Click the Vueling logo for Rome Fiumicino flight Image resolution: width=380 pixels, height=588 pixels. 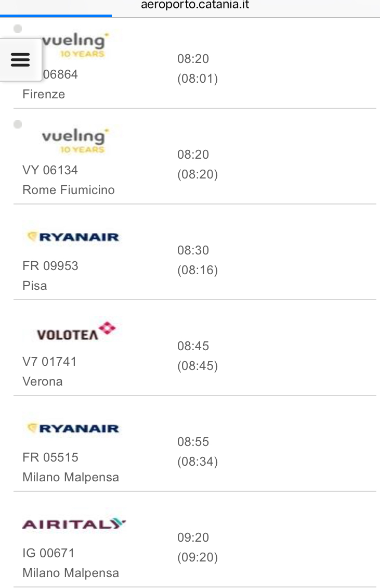73,140
